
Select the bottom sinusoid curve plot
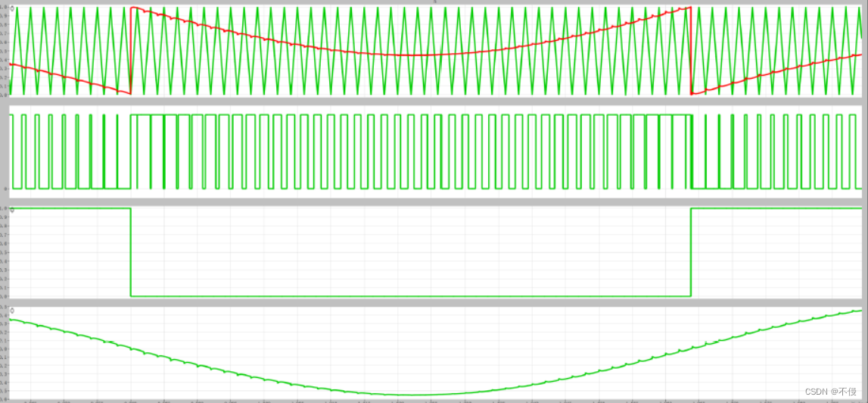click(436, 352)
